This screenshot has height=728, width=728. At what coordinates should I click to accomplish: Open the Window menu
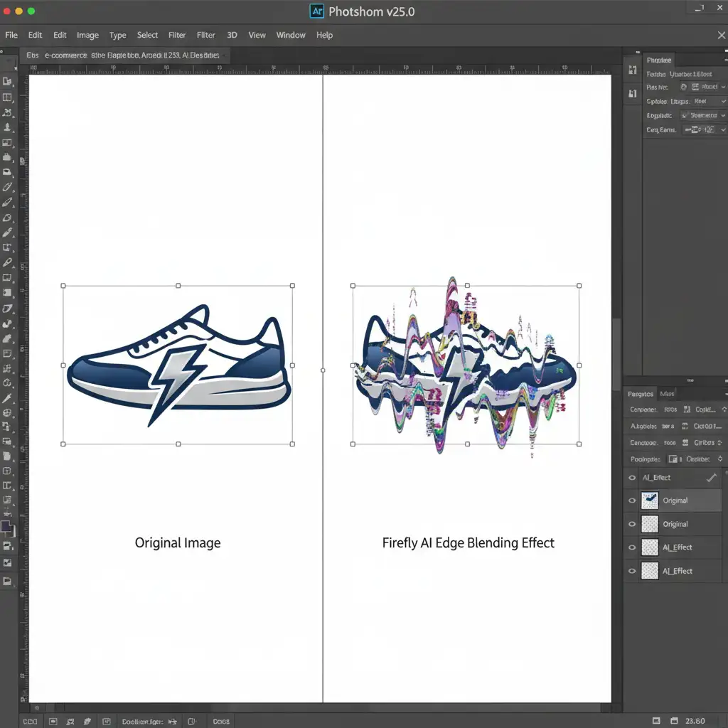coord(291,35)
